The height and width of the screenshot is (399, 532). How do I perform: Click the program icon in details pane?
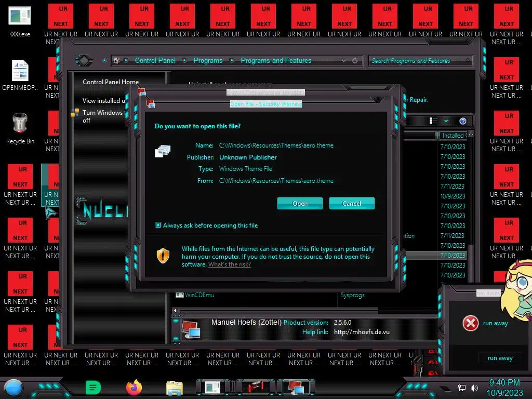pos(191,329)
